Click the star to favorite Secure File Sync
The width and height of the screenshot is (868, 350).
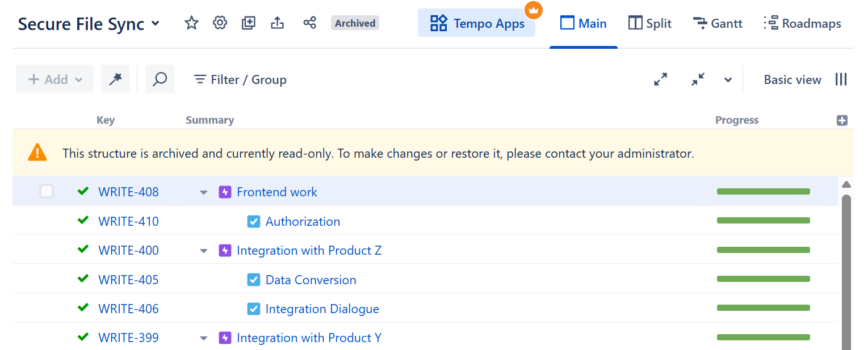(191, 23)
